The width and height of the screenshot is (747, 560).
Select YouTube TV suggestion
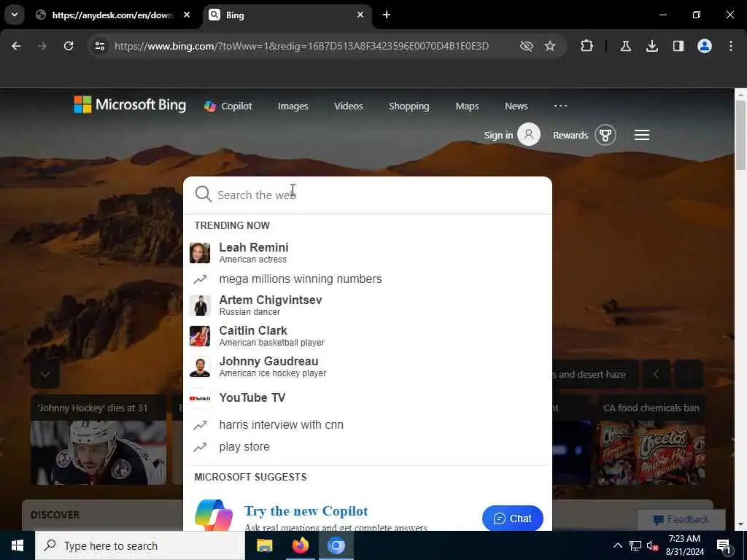[x=368, y=397]
